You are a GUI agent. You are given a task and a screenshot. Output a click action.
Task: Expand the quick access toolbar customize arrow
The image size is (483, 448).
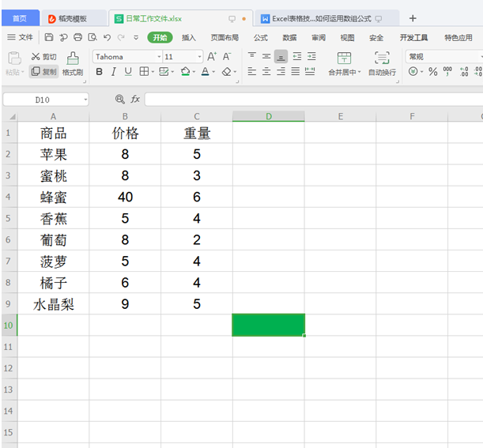pos(136,38)
